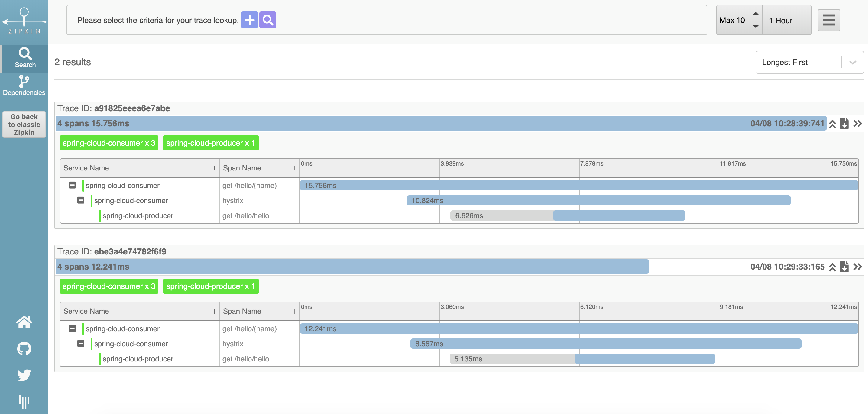Collapse trace ebe3a4e74782f6f9 with double-chevron up
868x414 pixels.
832,267
